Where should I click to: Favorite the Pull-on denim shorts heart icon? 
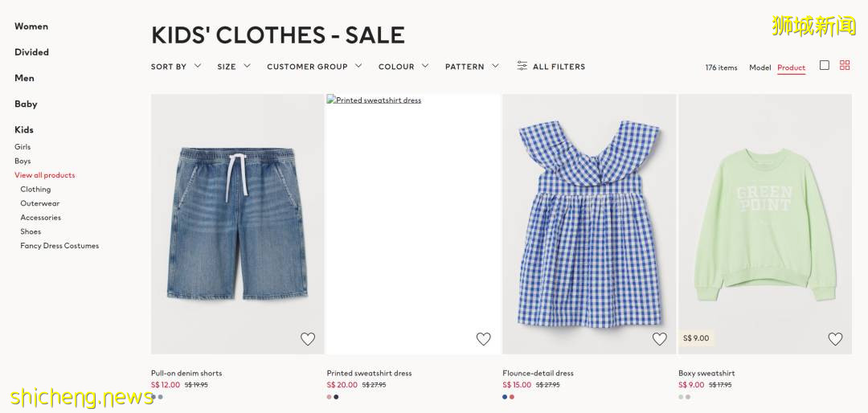click(308, 339)
